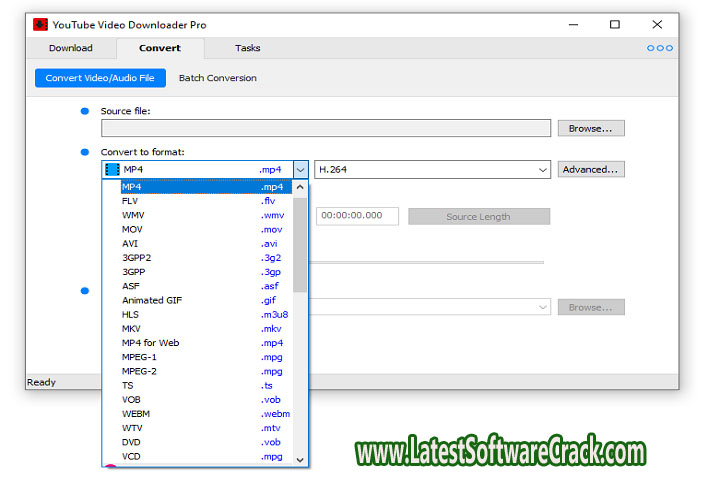Click the 00:00:00.000 time field
The height and width of the screenshot is (480, 720).
tap(357, 216)
